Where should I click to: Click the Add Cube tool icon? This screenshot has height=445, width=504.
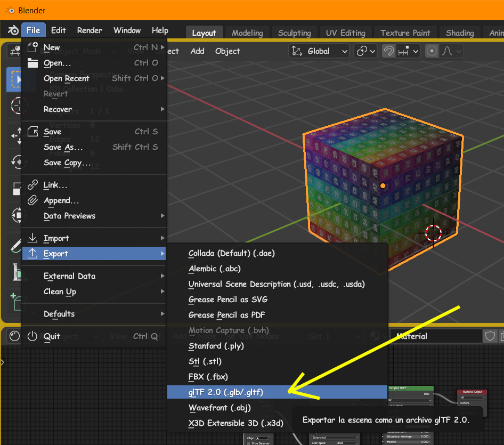15,301
